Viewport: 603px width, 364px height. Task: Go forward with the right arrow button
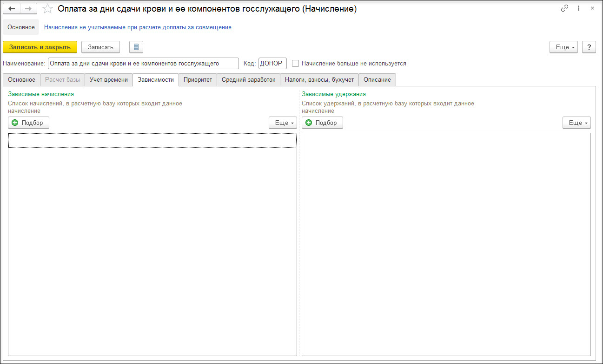[28, 9]
